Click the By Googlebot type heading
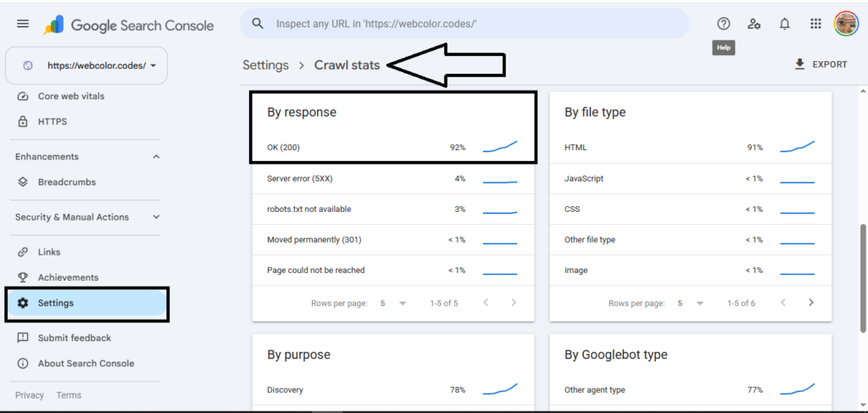This screenshot has width=868, height=413. tap(616, 354)
